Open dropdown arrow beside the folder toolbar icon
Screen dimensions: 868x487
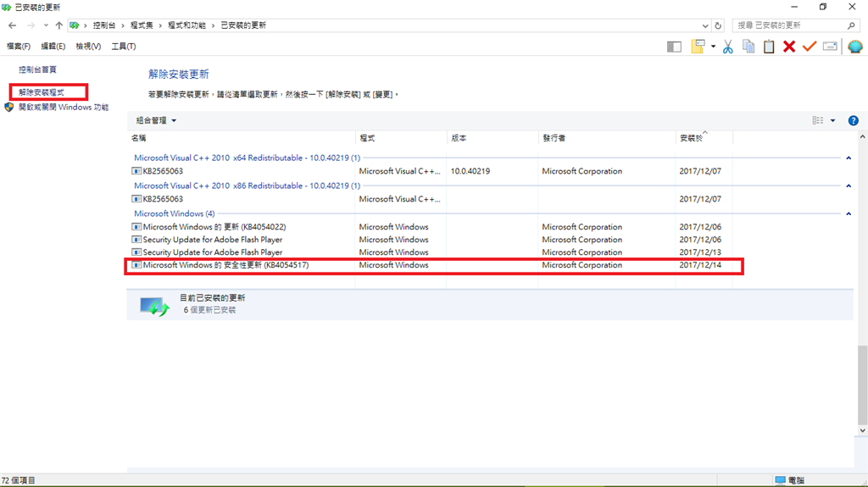coord(713,47)
